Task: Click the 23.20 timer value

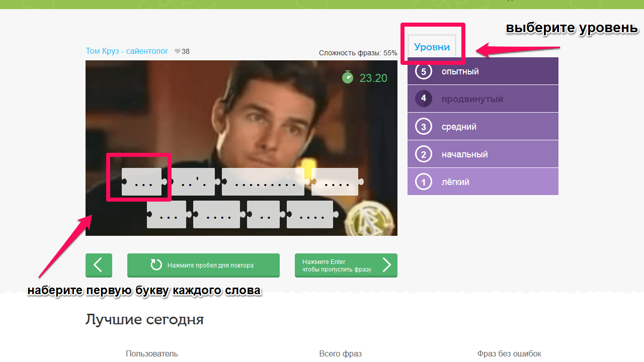Action: tap(373, 78)
